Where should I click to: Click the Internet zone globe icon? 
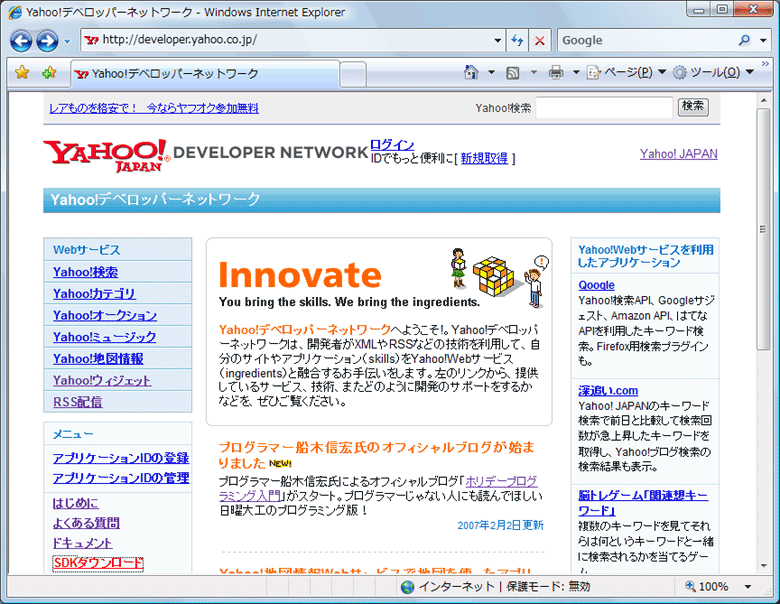pos(407,587)
